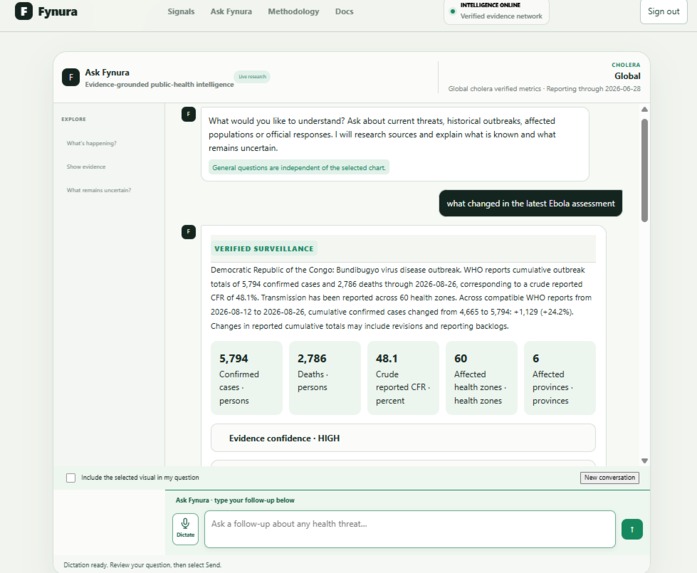Focus the Ask a follow-up input field
This screenshot has width=697, height=573.
tap(410, 529)
